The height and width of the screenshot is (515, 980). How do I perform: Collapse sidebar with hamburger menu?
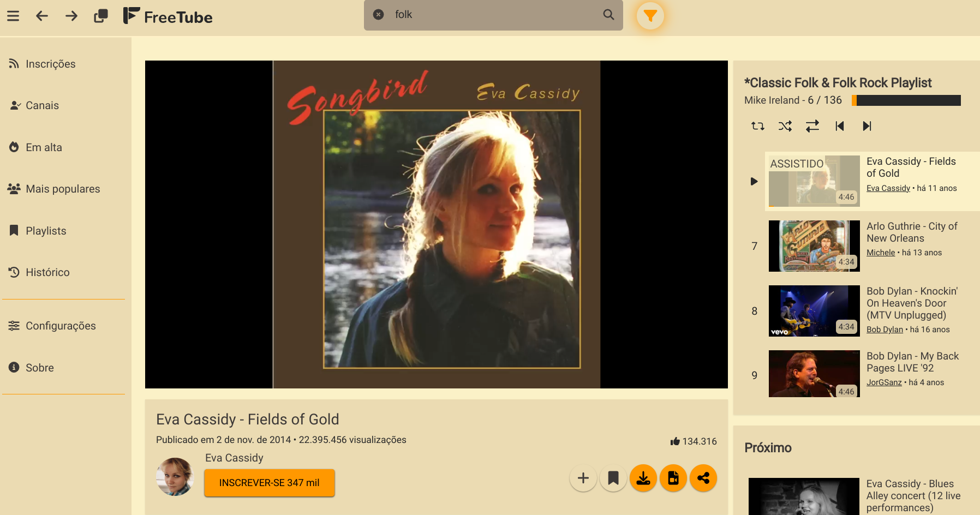[13, 16]
